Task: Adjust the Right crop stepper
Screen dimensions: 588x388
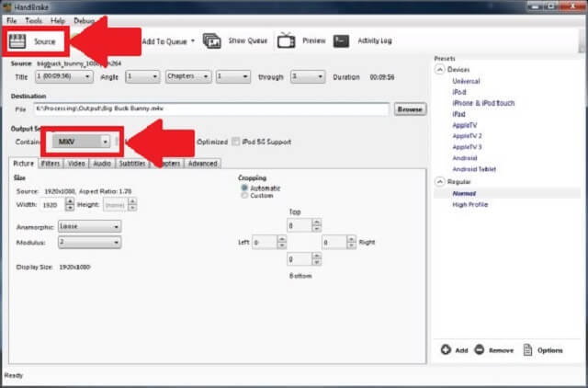Action: pyautogui.click(x=351, y=242)
